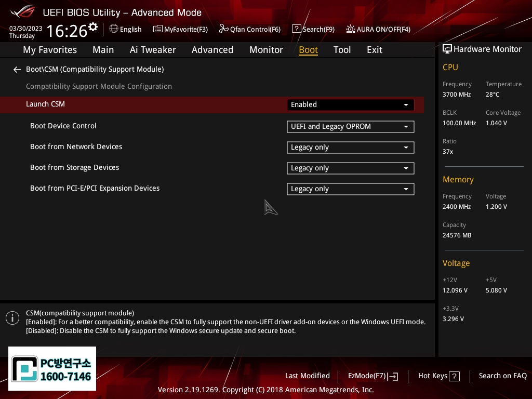Click the Hardware Monitor screen icon
The image size is (532, 399).
point(447,49)
